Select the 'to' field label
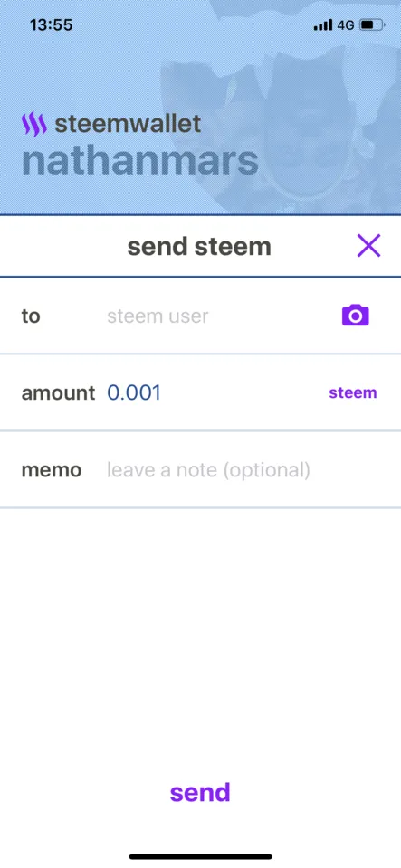This screenshot has height=868, width=401. pyautogui.click(x=31, y=316)
